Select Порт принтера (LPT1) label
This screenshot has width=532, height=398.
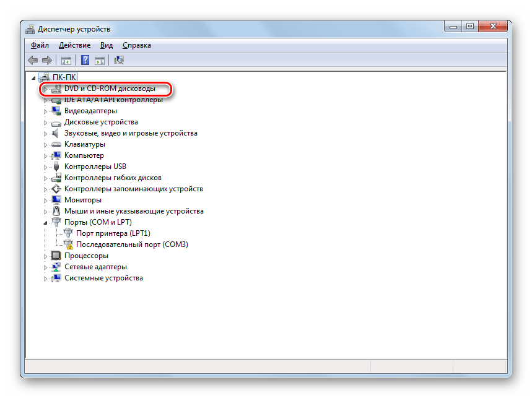click(113, 233)
